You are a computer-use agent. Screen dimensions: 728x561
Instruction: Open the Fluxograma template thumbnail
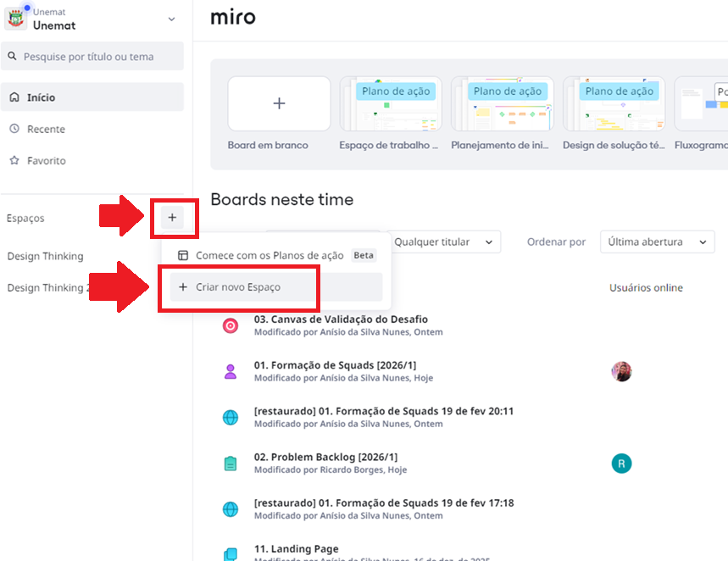point(701,103)
